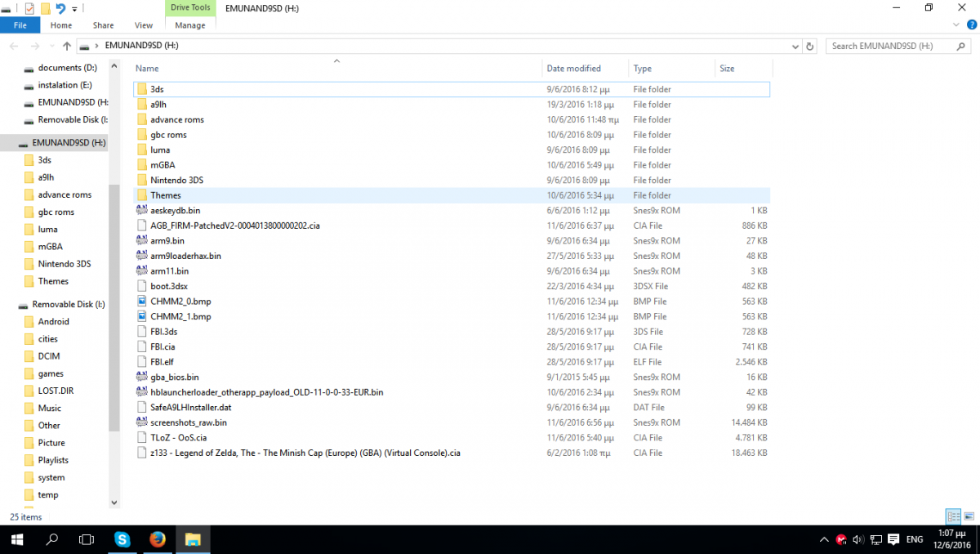Open the 3ds folder icon in file list
The width and height of the screenshot is (980, 554).
click(142, 89)
